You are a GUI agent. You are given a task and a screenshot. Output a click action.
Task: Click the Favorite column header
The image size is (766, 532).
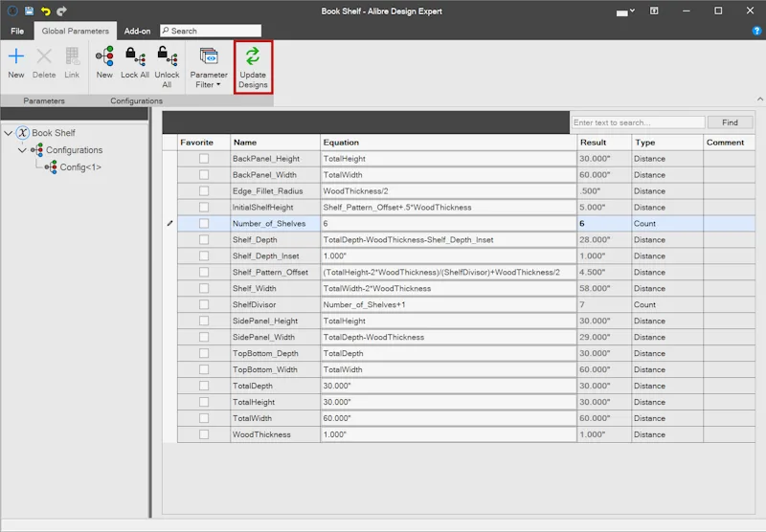click(204, 143)
